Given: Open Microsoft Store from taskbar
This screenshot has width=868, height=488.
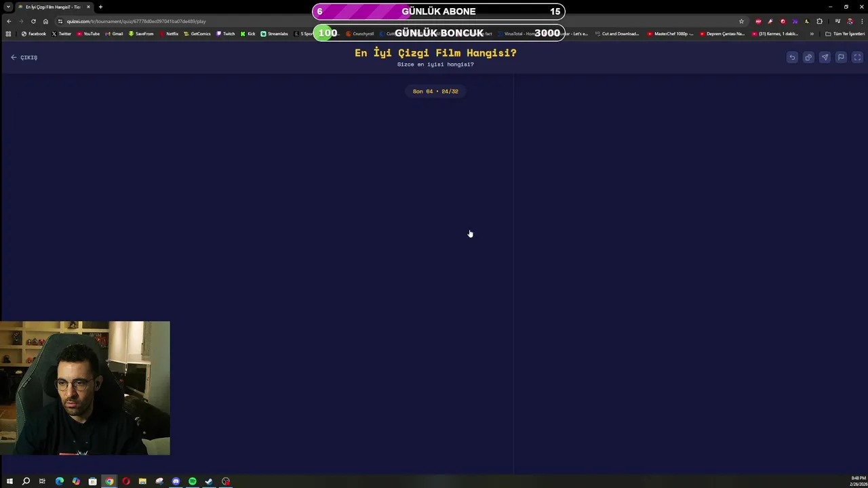Looking at the screenshot, I should 93,481.
